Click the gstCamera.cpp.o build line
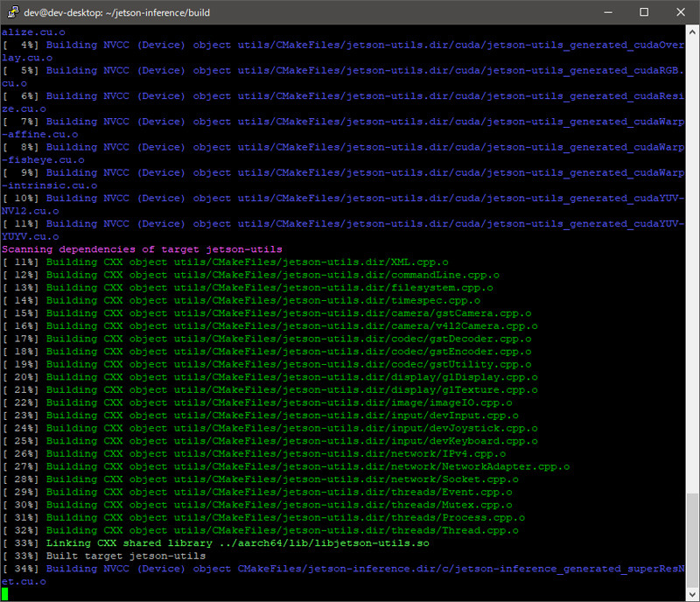This screenshot has width=700, height=602. click(267, 313)
